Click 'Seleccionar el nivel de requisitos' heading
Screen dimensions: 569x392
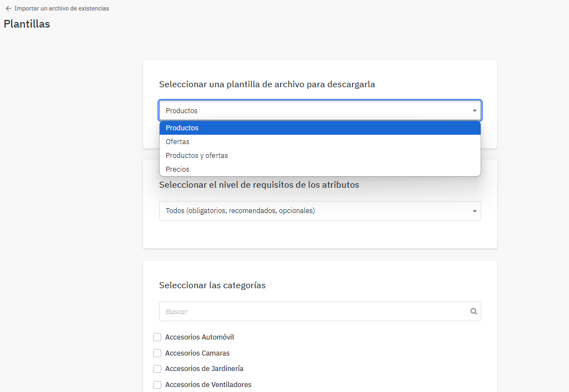coord(259,184)
